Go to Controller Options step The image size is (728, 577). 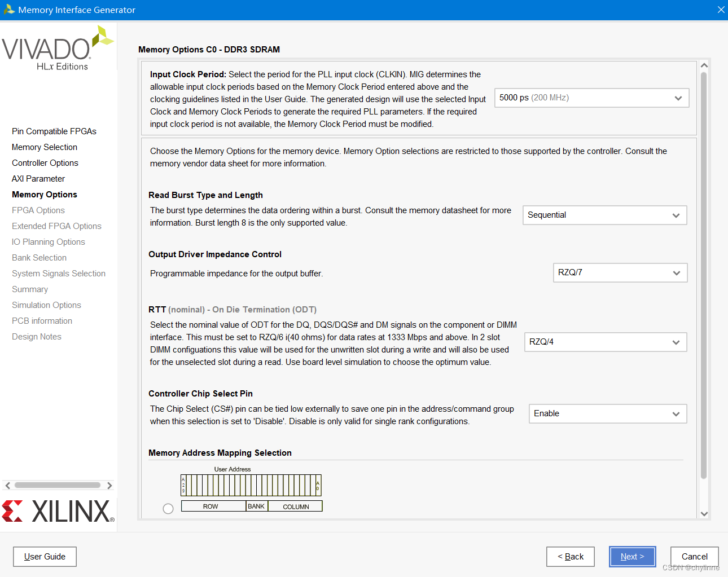45,163
